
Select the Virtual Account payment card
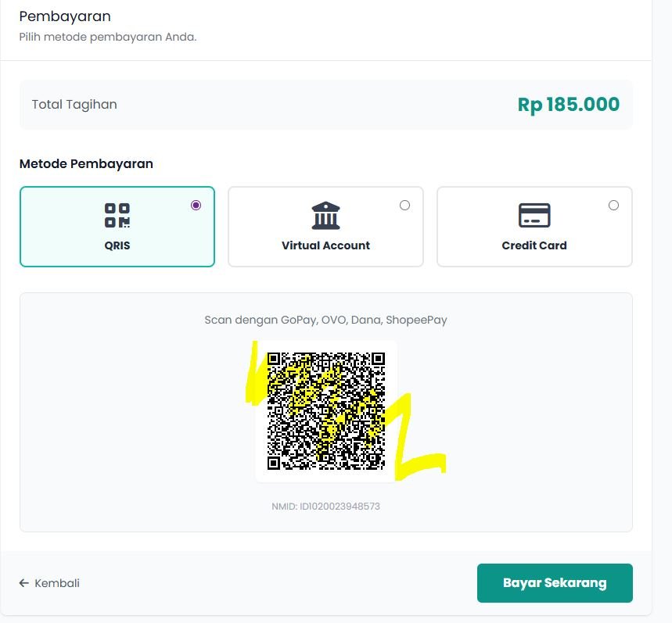[325, 226]
